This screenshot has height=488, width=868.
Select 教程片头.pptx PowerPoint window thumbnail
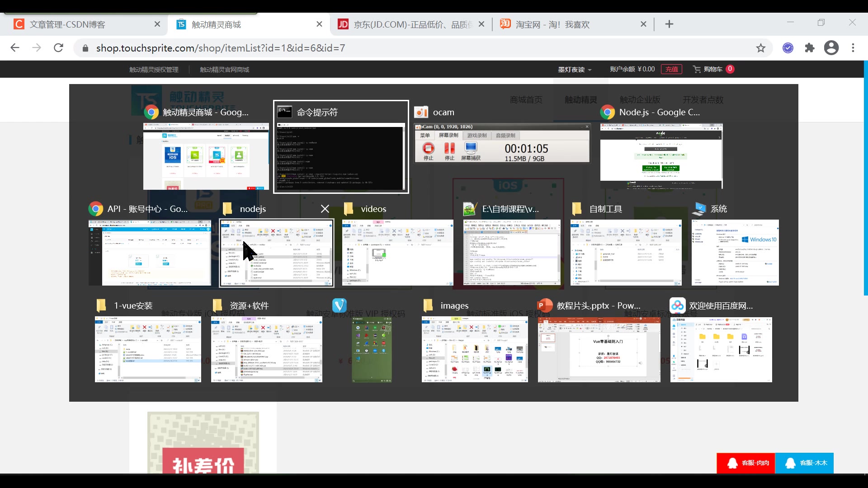pyautogui.click(x=599, y=349)
